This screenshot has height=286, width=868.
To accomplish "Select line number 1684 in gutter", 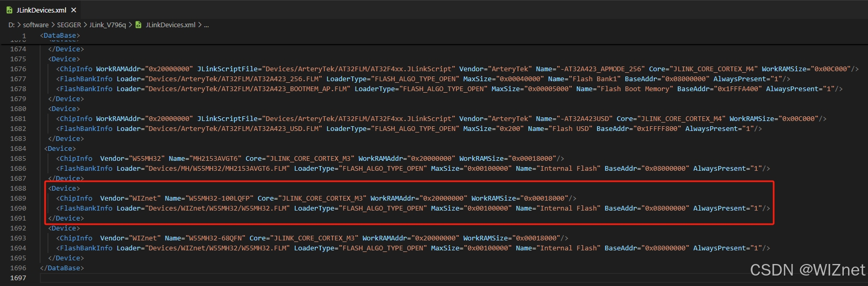I will point(18,148).
